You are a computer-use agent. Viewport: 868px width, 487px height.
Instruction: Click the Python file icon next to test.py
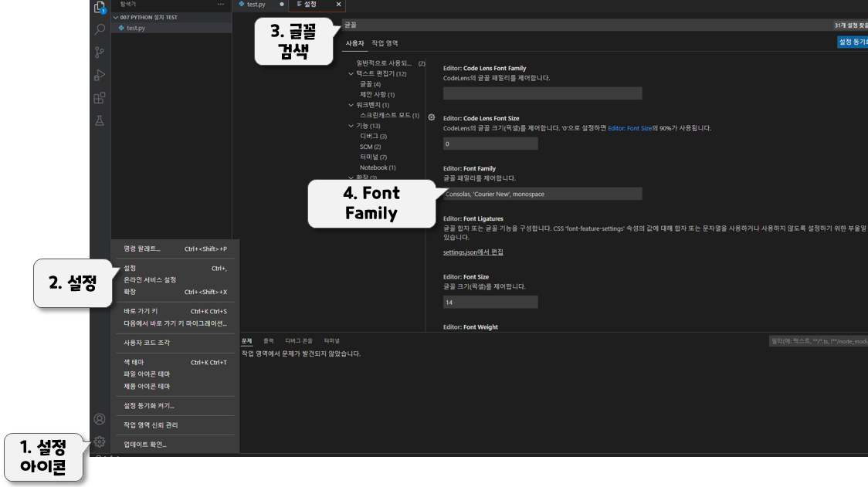[x=121, y=28]
